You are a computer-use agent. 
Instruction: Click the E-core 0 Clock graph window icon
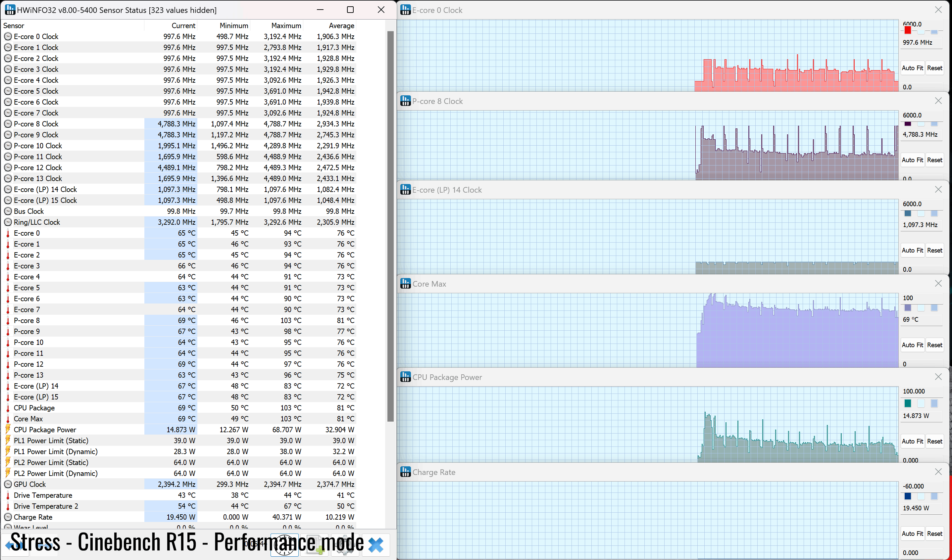point(405,10)
